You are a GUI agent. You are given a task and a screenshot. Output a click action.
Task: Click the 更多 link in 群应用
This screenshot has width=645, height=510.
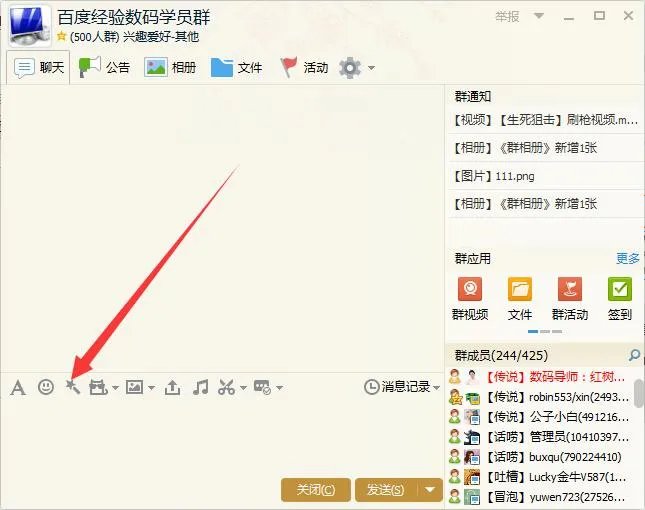pyautogui.click(x=628, y=258)
